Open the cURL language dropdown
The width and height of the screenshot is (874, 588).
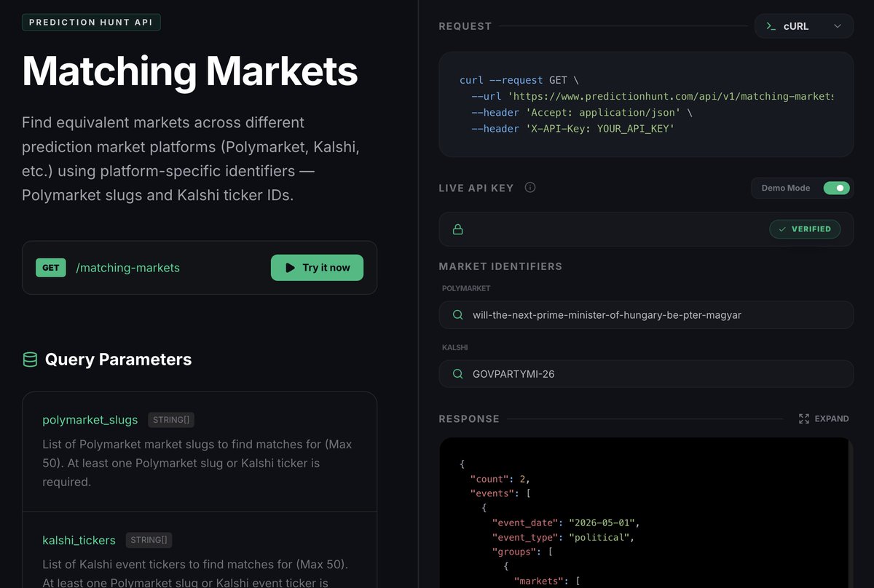(804, 26)
